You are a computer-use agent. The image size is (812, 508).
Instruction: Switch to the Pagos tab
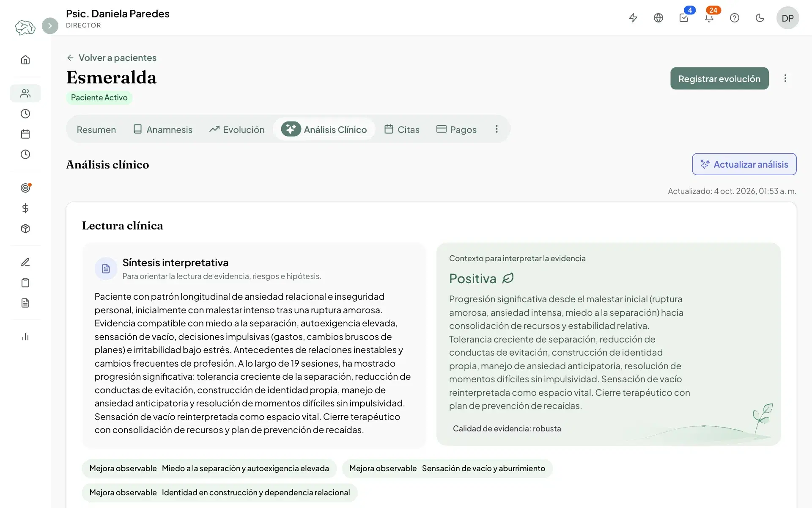coord(456,130)
